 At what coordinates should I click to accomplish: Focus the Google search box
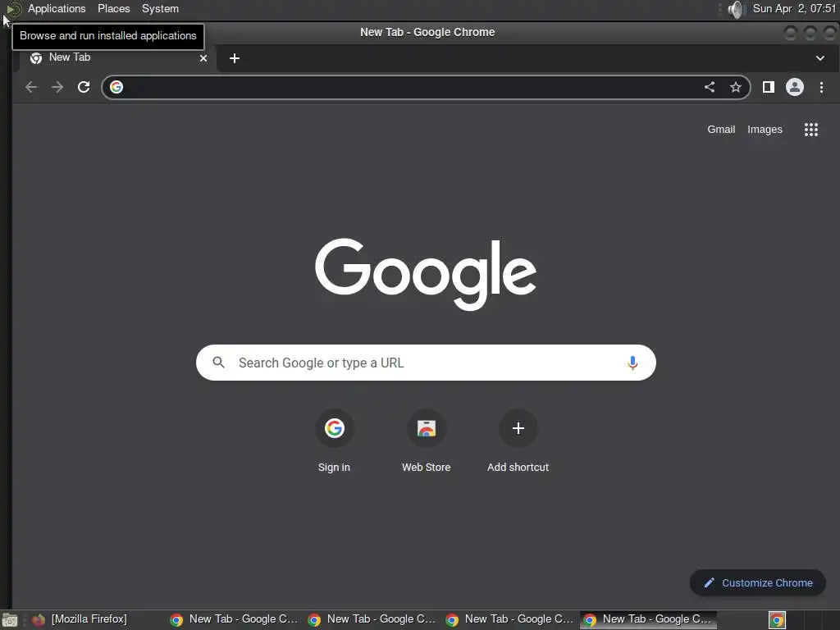click(426, 363)
